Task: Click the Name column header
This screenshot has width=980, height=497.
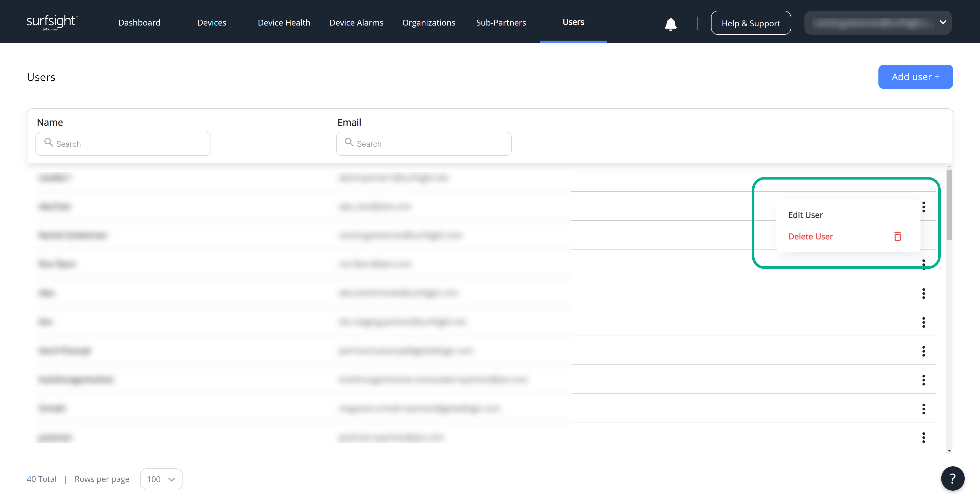Action: pos(50,122)
